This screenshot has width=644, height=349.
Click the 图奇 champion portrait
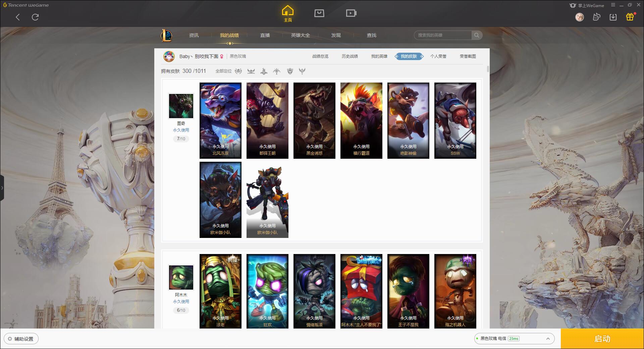[181, 106]
